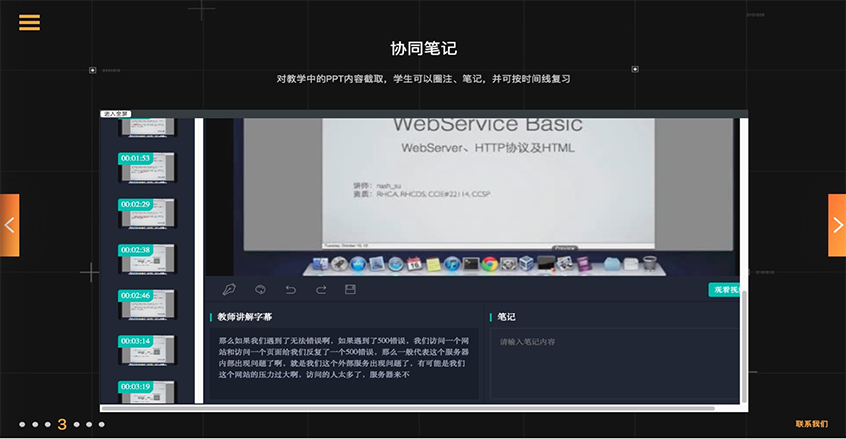
Task: Open the snapshot at 00:03:14
Action: point(146,350)
